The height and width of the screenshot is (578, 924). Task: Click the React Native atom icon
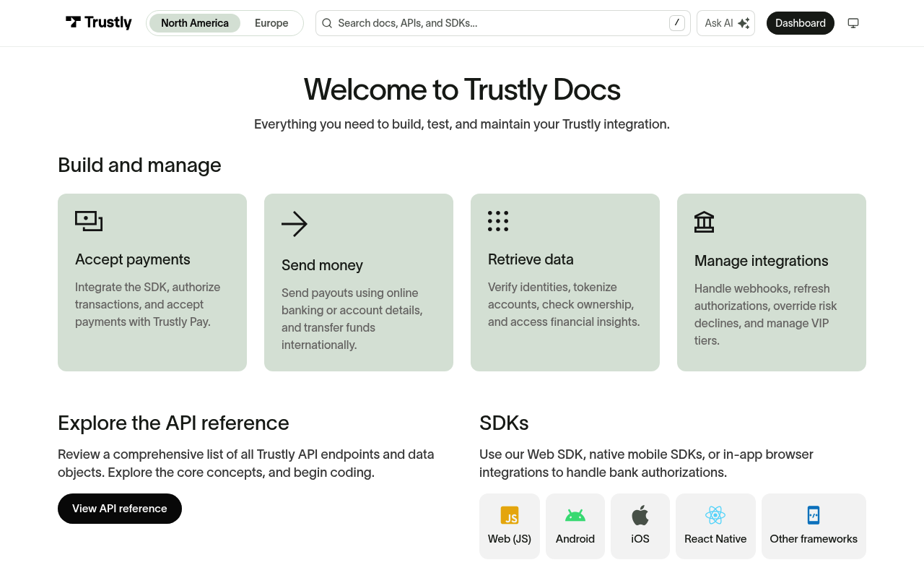point(715,515)
